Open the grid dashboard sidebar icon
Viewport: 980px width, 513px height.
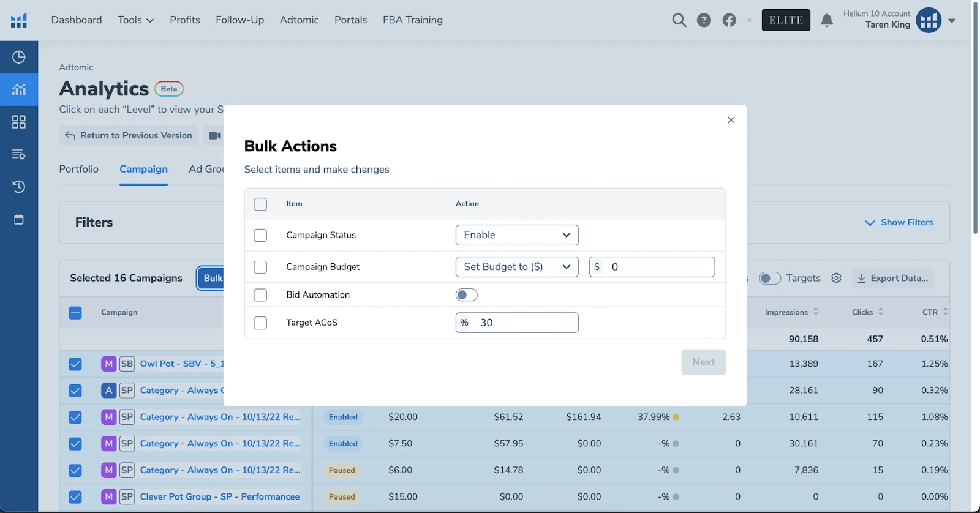(19, 122)
